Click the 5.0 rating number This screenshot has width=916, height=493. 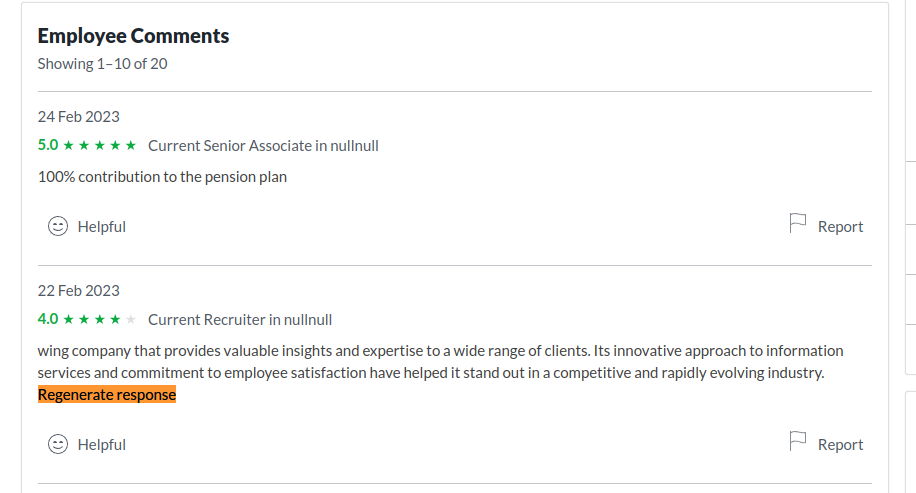[48, 145]
